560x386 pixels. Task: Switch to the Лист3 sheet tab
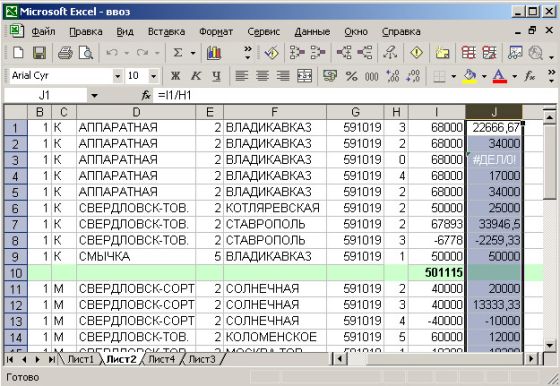(202, 359)
